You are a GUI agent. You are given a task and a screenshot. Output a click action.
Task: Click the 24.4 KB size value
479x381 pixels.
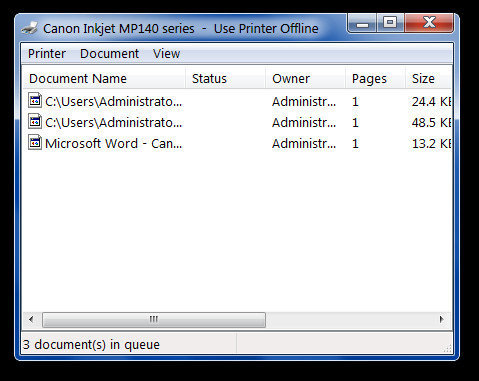[432, 102]
